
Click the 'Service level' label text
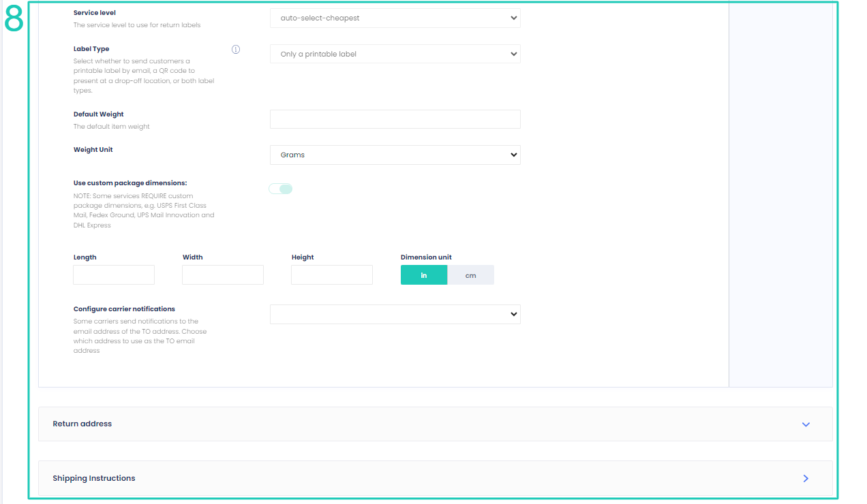coord(95,13)
